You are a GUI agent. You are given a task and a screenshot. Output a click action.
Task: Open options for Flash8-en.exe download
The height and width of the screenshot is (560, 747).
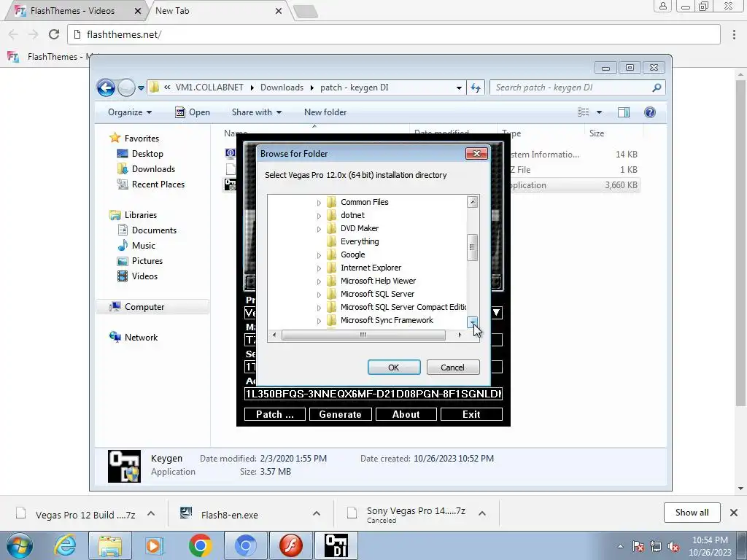[317, 514]
